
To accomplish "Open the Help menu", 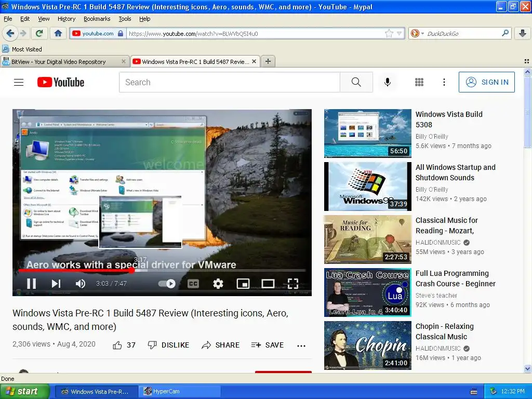I will 144,19.
